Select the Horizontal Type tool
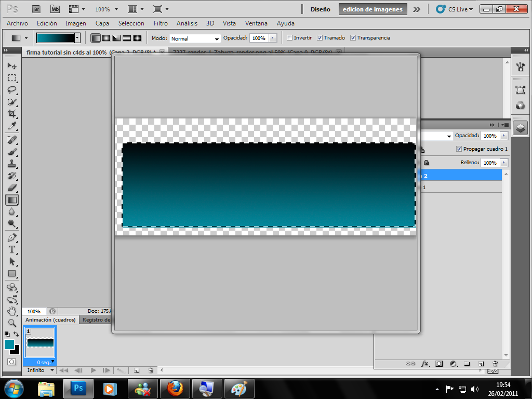The image size is (532, 399). pos(12,249)
